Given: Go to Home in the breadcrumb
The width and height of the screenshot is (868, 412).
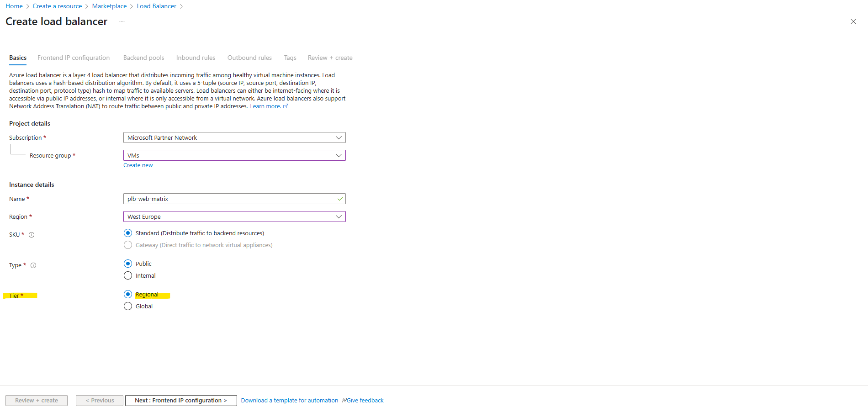Looking at the screenshot, I should pyautogui.click(x=14, y=6).
